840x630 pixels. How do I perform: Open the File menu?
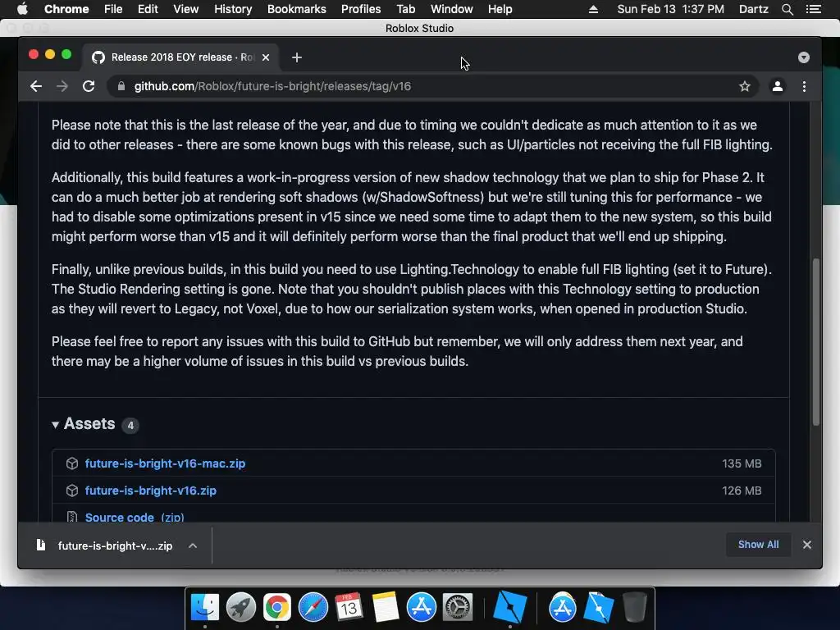(113, 9)
